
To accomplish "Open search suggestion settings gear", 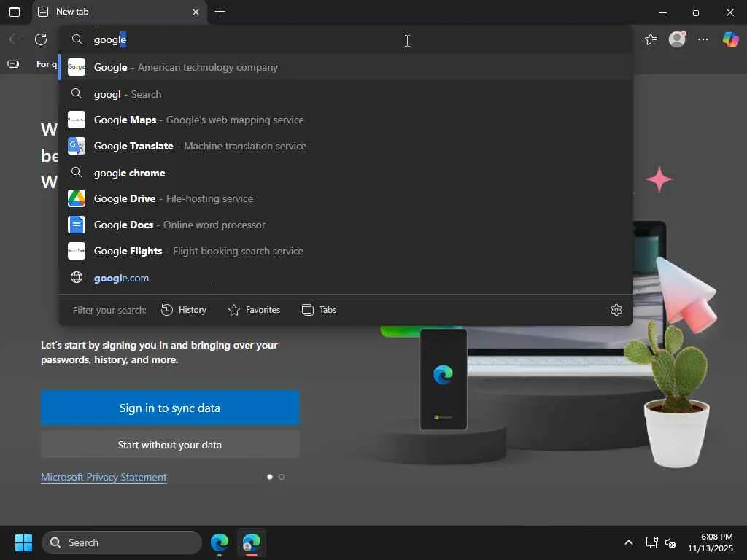I will click(616, 310).
